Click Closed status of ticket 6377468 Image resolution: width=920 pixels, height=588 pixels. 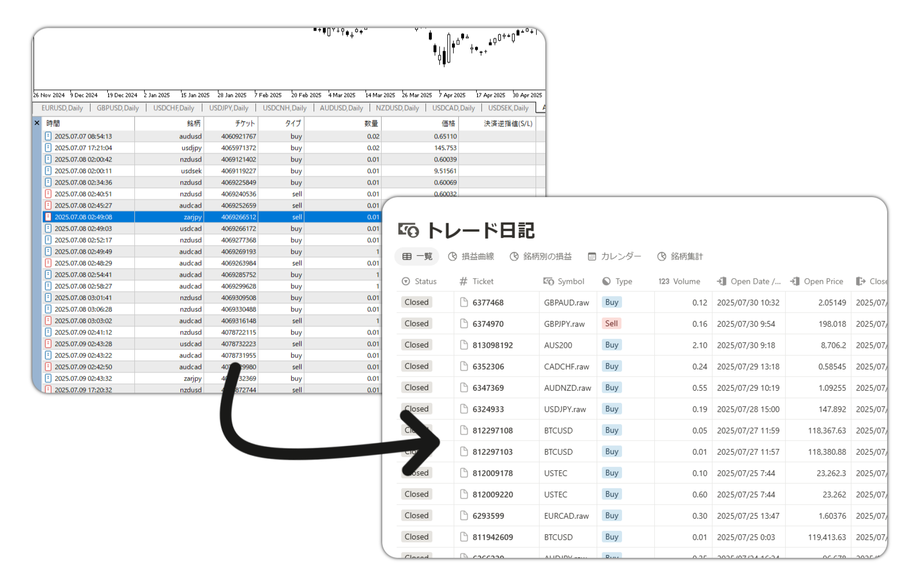click(416, 302)
